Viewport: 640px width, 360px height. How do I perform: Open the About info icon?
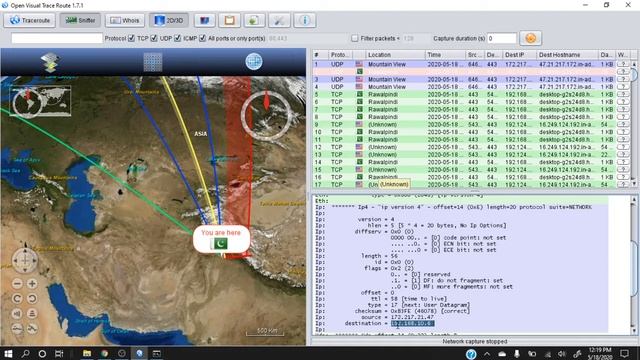click(x=304, y=20)
